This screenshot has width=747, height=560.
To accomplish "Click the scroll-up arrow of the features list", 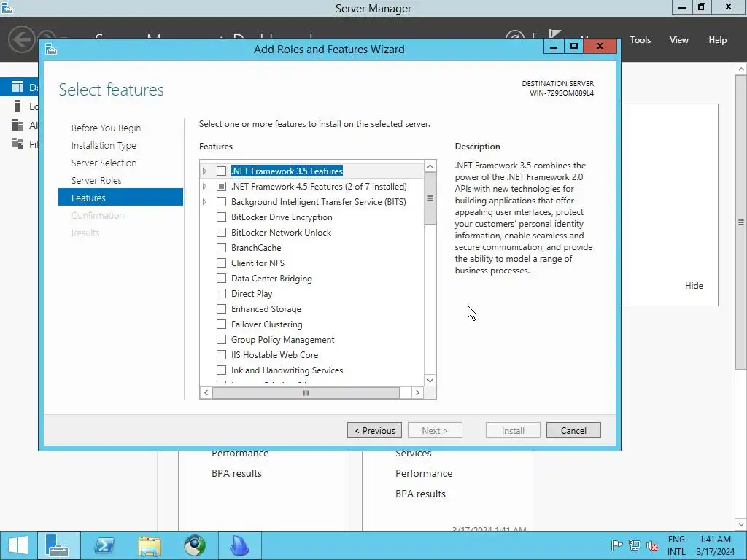I will 430,166.
